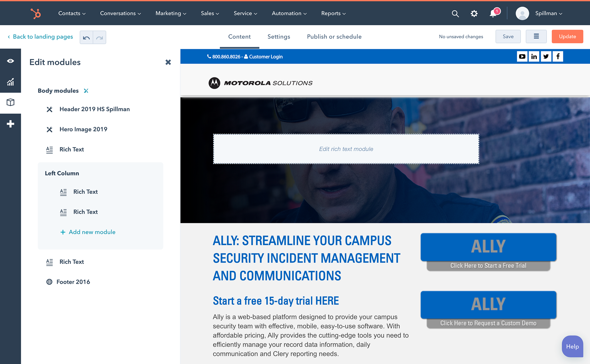Click the plus add icon in sidebar
Image resolution: width=590 pixels, height=364 pixels.
10,124
